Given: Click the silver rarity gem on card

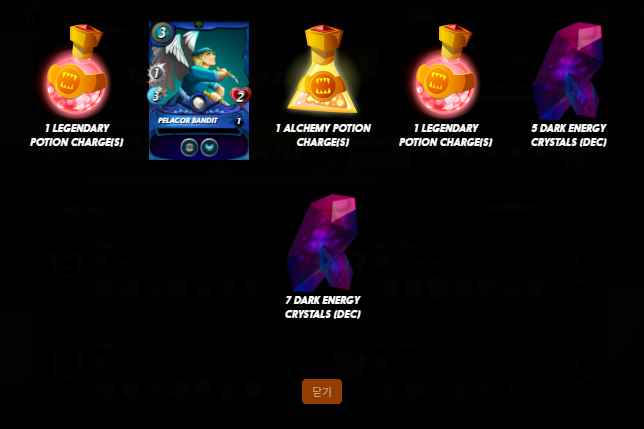Looking at the screenshot, I should point(198,103).
